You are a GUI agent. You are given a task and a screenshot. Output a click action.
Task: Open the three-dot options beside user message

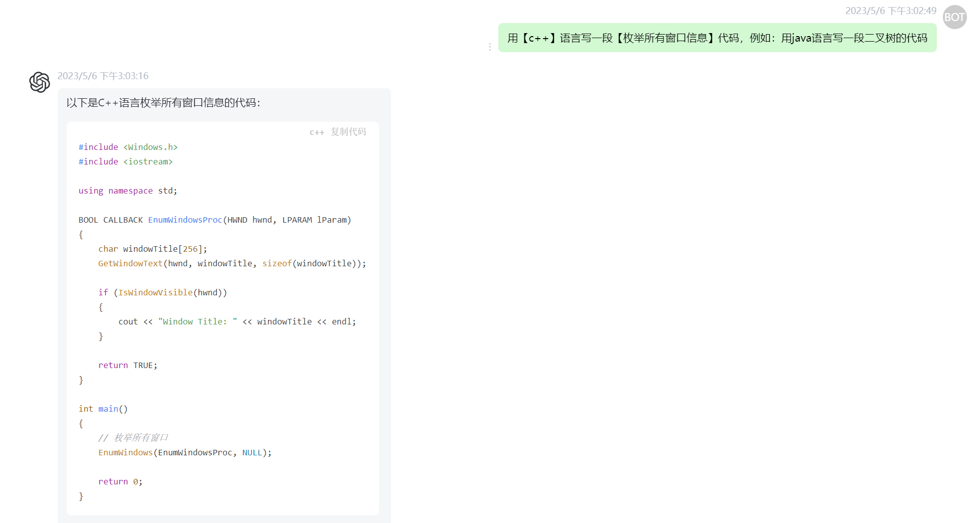(x=490, y=47)
